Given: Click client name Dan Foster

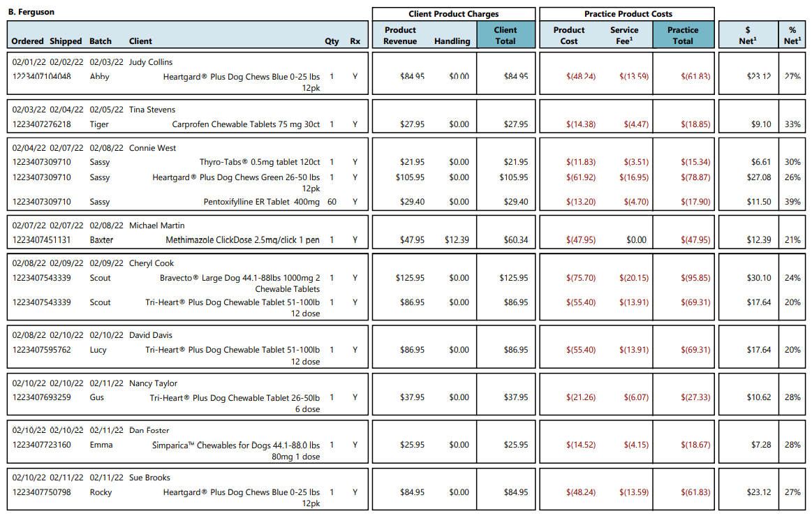Looking at the screenshot, I should (149, 431).
